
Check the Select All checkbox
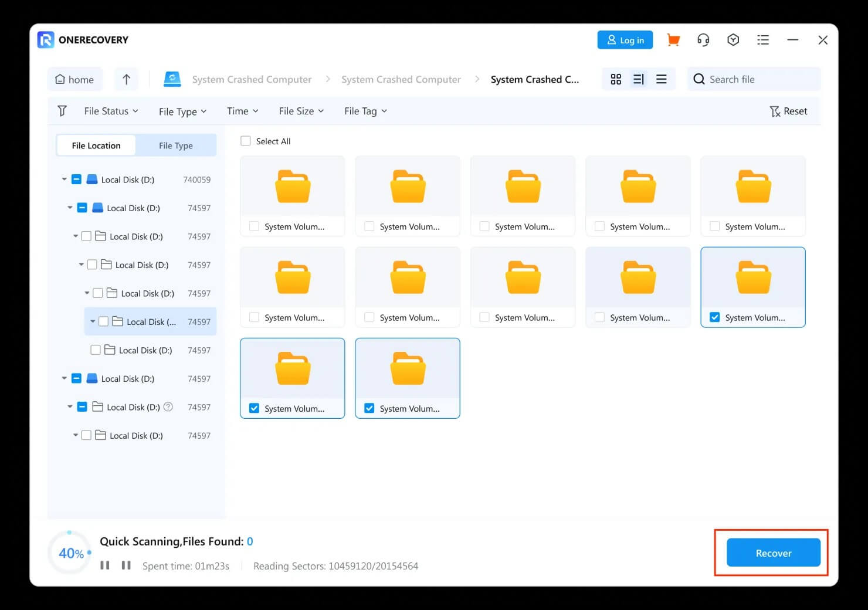(246, 141)
